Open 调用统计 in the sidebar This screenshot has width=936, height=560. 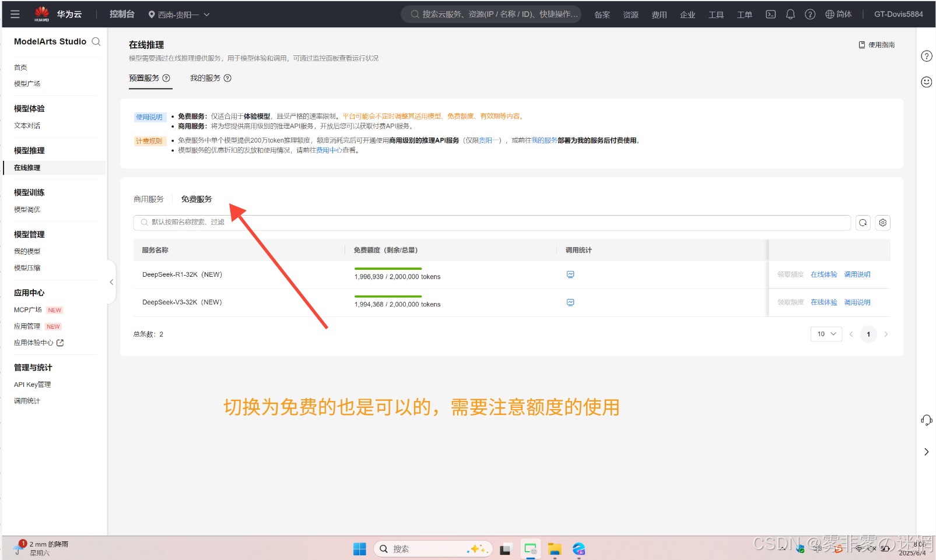(x=27, y=401)
